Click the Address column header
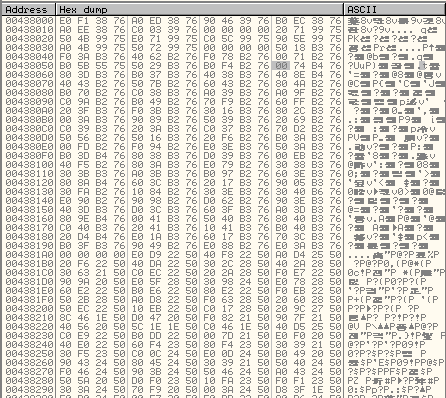The image size is (446, 398). (29, 9)
